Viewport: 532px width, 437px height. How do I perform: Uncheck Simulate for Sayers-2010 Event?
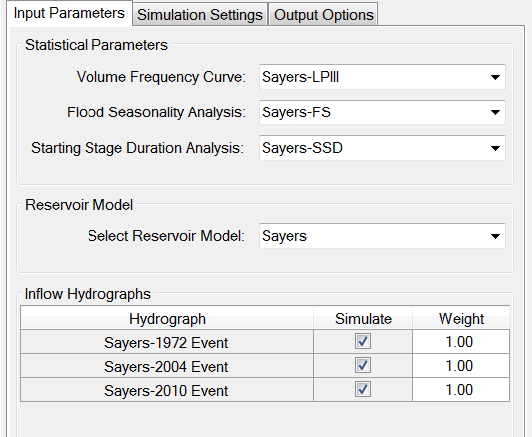click(x=363, y=390)
